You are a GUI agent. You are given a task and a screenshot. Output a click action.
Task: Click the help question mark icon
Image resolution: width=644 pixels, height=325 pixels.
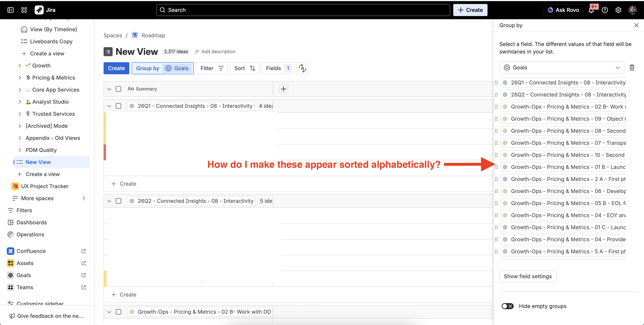pos(605,10)
